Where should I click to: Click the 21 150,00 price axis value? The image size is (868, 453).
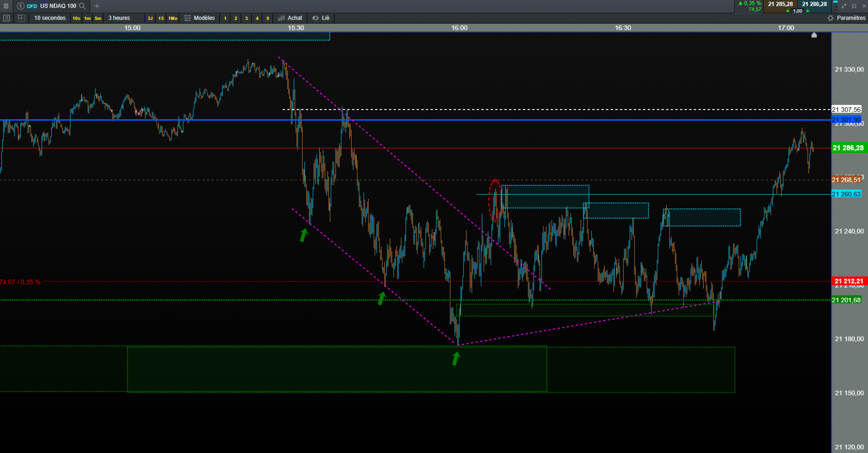849,393
